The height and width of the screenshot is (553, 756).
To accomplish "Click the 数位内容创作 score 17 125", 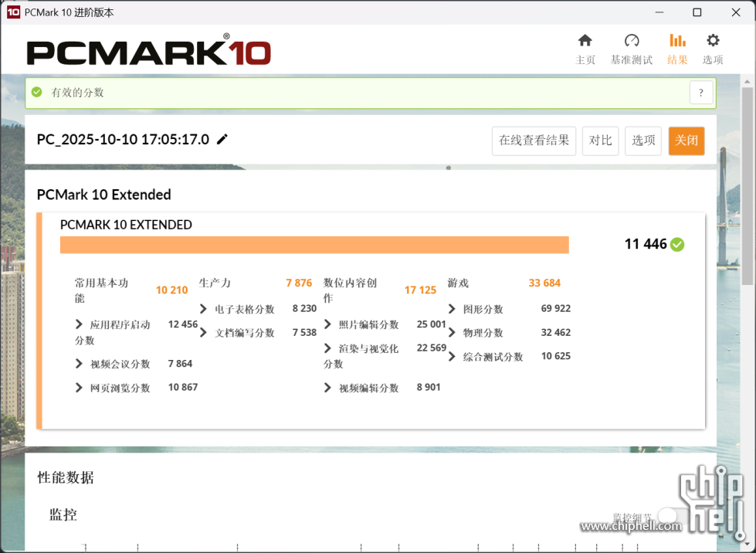I will pos(420,290).
